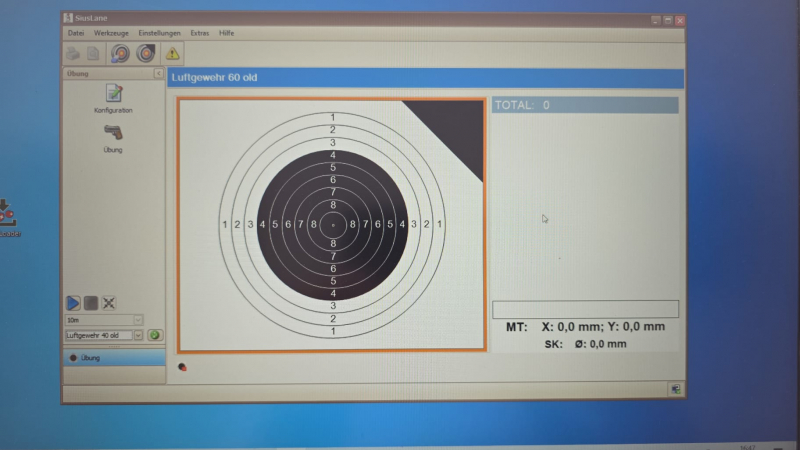
Task: Stop the exercise with gray square button
Action: 91,303
